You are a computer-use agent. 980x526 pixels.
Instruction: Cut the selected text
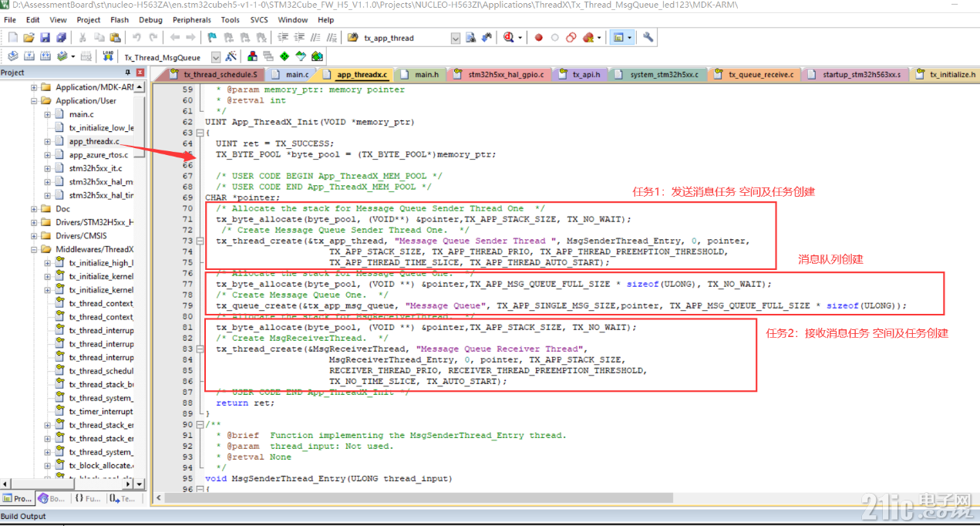(83, 37)
